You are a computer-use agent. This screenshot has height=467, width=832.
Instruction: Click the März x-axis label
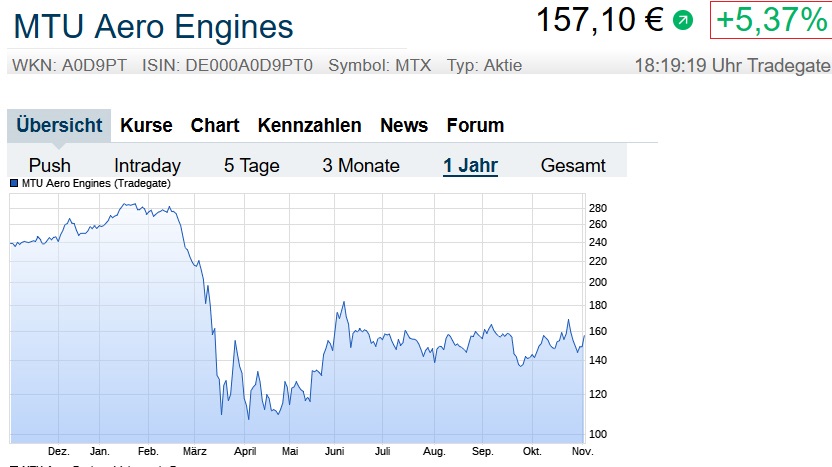195,452
